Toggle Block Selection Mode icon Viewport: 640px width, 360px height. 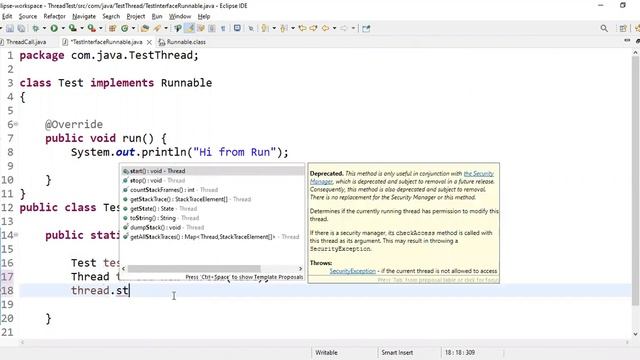(x=211, y=28)
